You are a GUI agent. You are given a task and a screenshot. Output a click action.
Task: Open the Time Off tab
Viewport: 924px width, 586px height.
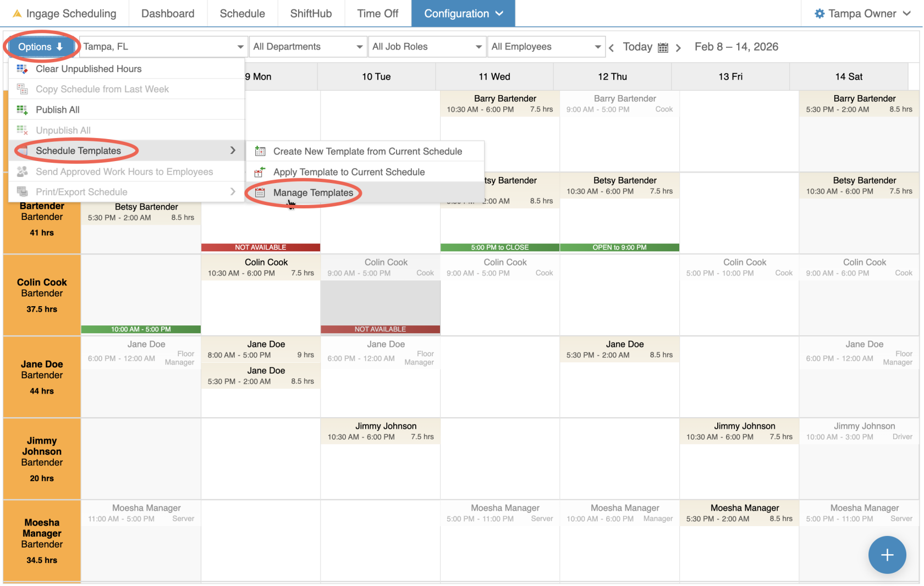click(377, 14)
